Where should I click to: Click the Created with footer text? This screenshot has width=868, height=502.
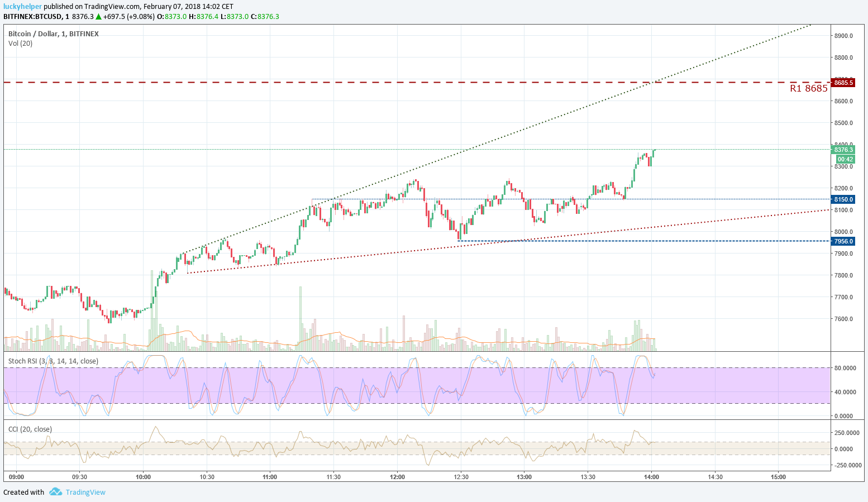(x=23, y=492)
